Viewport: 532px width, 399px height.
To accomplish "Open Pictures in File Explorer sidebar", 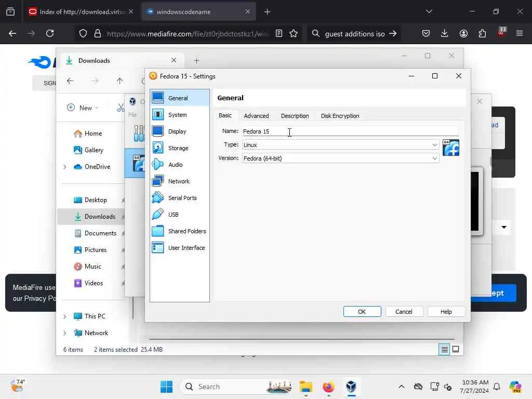I will click(90, 250).
